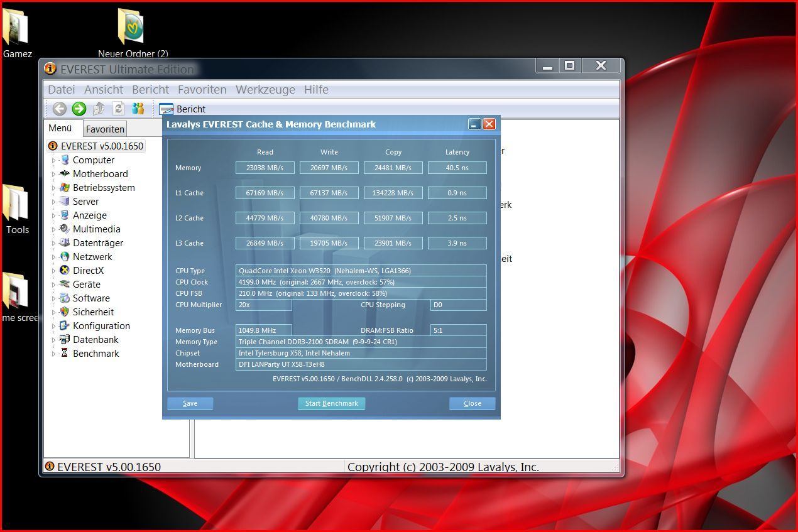Select the Geräte devices icon
This screenshot has height=532, width=798.
pyautogui.click(x=64, y=285)
